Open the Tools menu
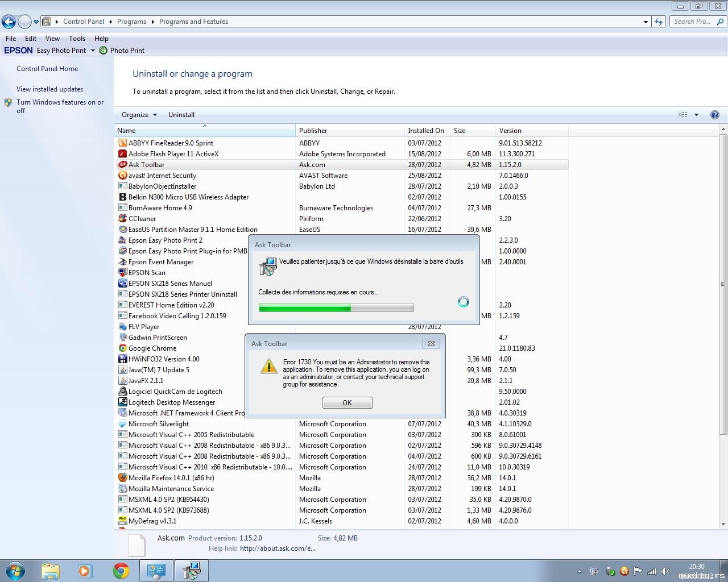This screenshot has height=582, width=728. click(77, 39)
